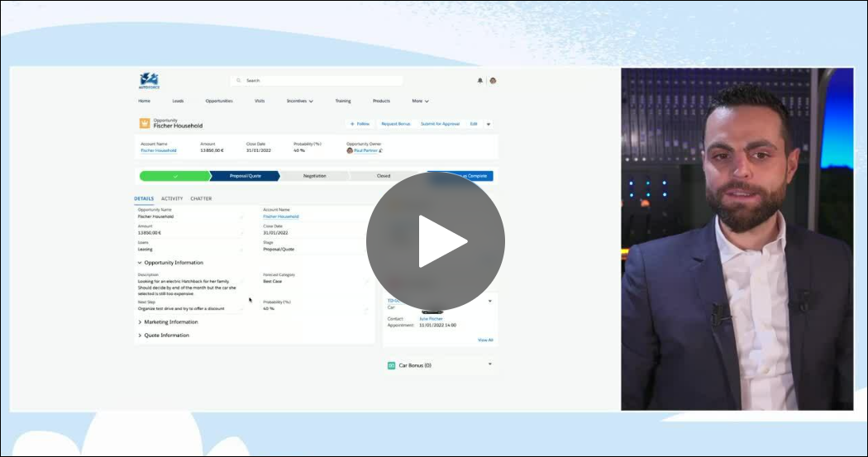868x457 pixels.
Task: Click the presenter video thumbnail
Action: point(737,239)
